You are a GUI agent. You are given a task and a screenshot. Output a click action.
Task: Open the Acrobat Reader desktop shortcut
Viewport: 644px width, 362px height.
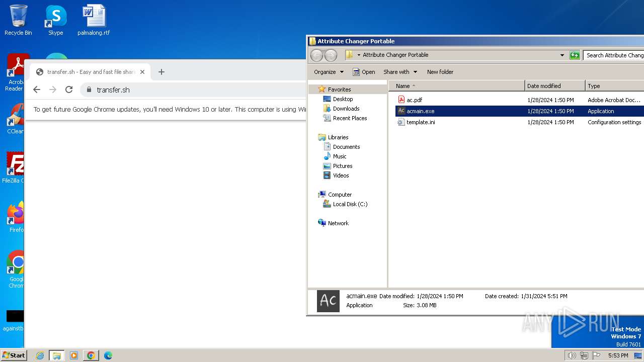tap(15, 73)
